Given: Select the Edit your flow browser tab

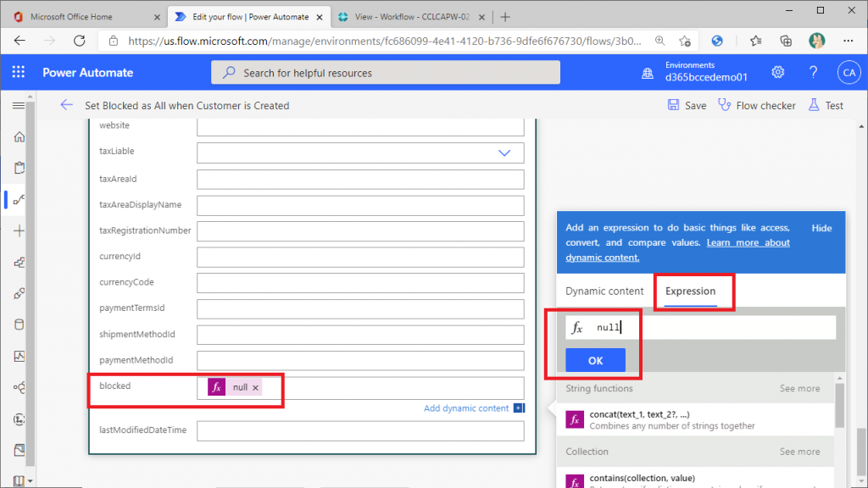Looking at the screenshot, I should pyautogui.click(x=250, y=17).
